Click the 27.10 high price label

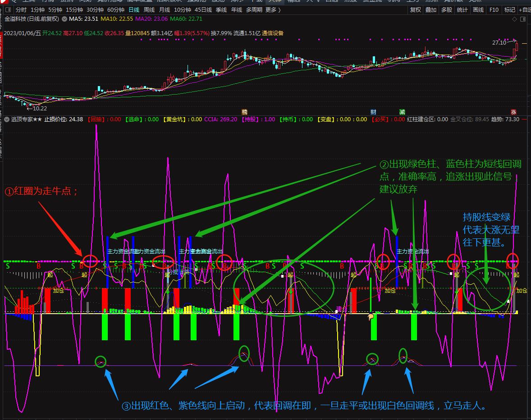point(499,43)
